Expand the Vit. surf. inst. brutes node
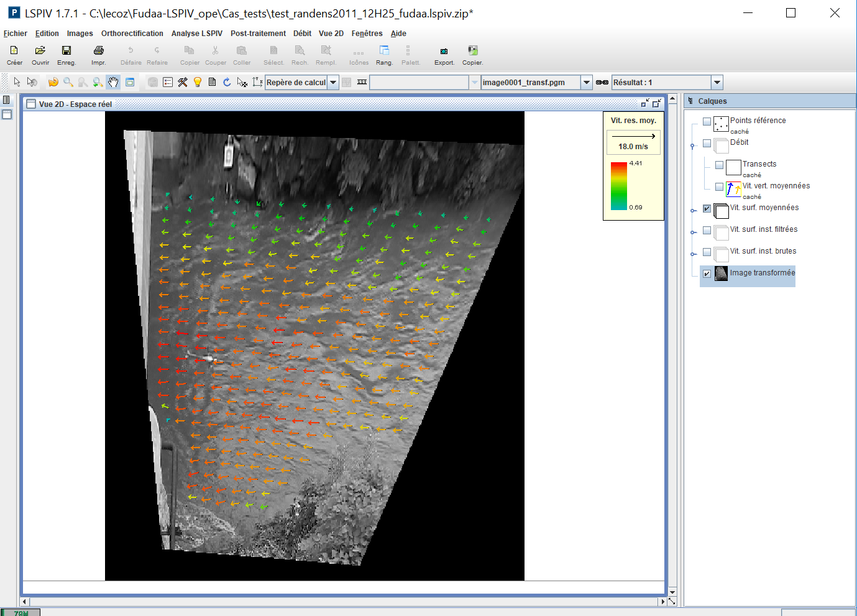 [x=693, y=254]
